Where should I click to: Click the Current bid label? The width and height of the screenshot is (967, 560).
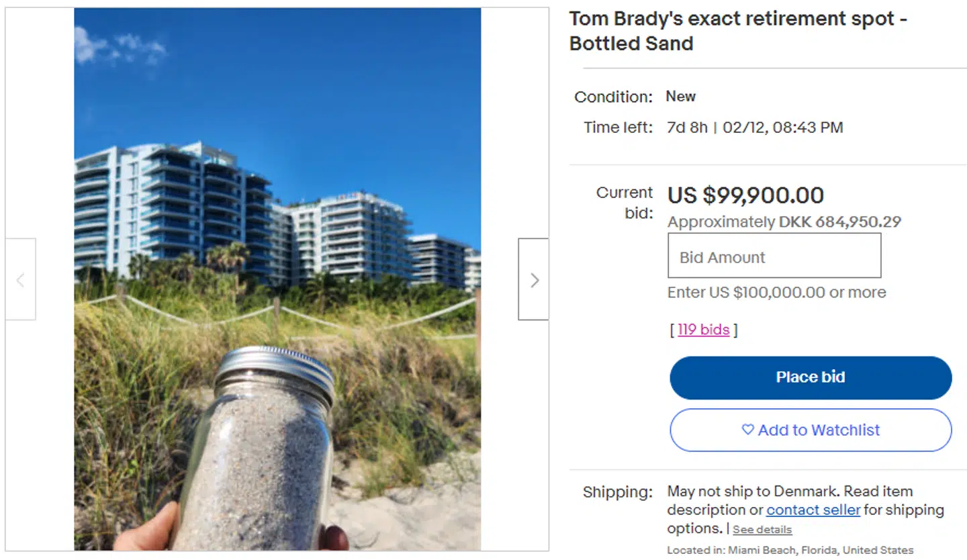624,202
